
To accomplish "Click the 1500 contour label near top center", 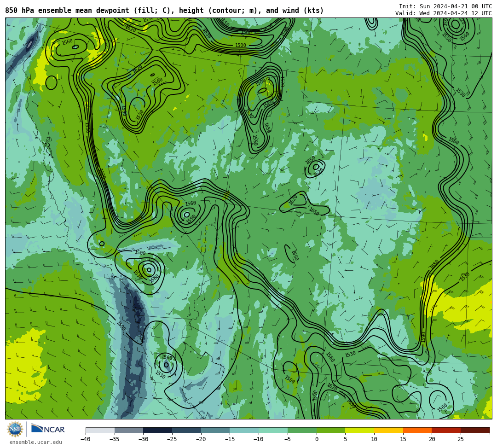I will tap(241, 45).
